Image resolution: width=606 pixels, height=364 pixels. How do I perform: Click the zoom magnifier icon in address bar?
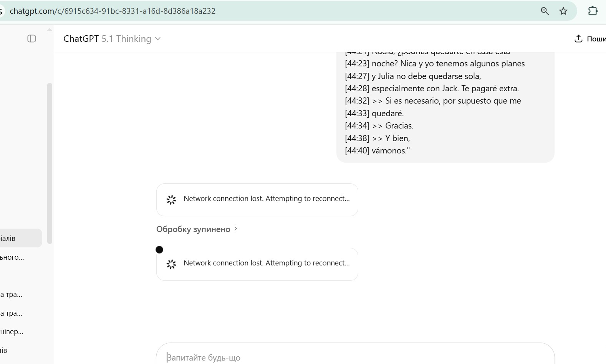(x=545, y=11)
